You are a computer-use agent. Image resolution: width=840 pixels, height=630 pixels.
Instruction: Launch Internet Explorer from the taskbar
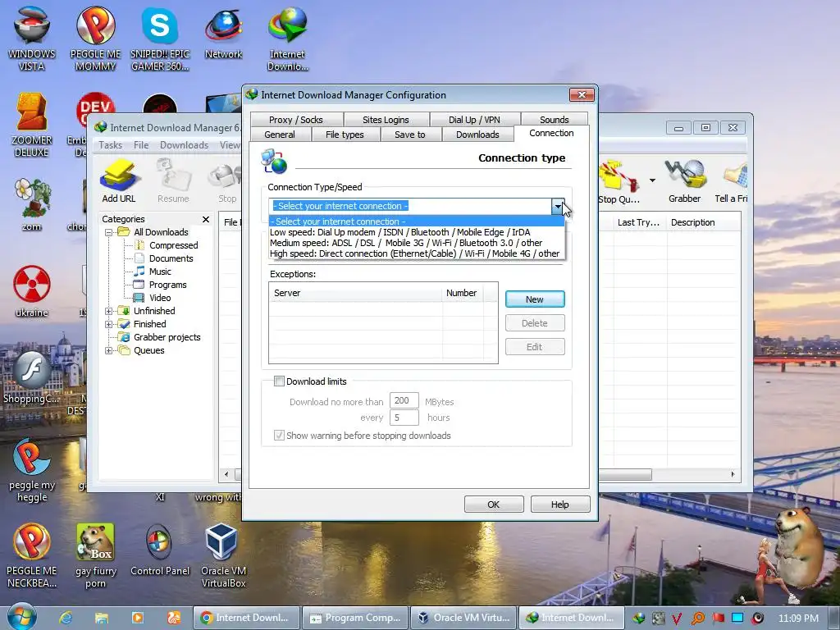point(66,618)
